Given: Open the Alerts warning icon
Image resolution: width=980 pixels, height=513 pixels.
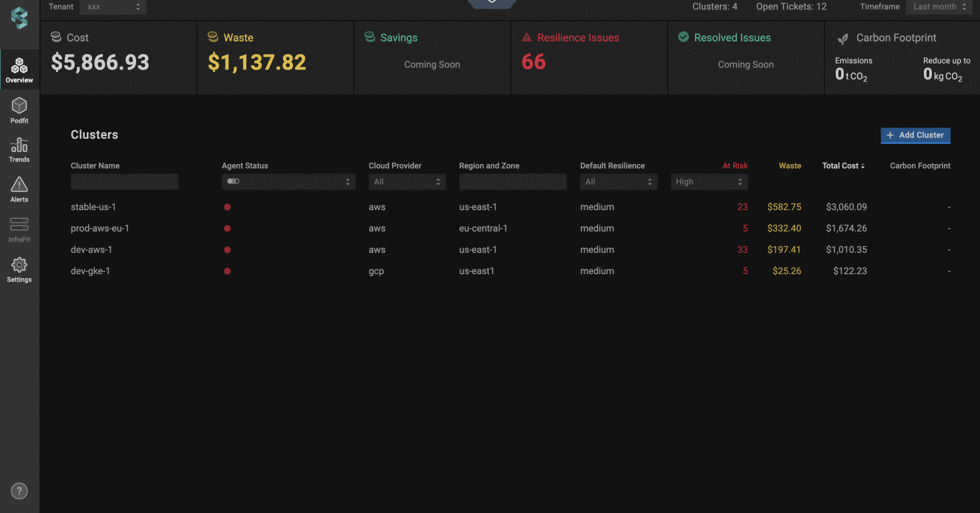Looking at the screenshot, I should coord(19,185).
